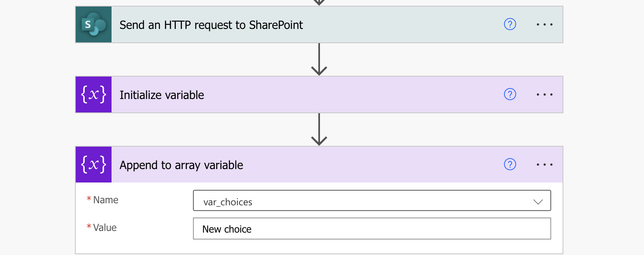Open ellipsis menu on Append to array variable

coord(545,165)
